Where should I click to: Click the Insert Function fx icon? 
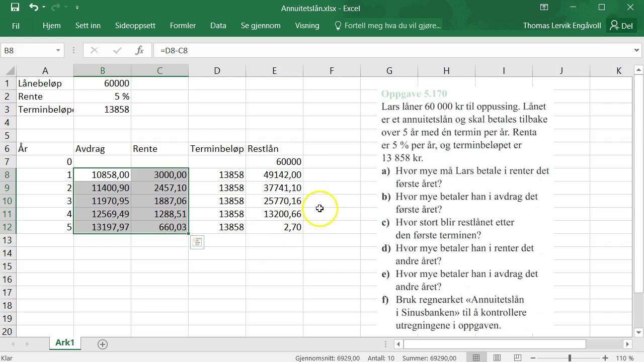[140, 50]
